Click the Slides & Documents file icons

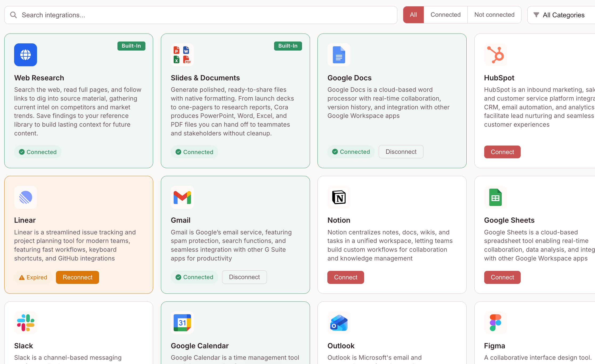point(182,55)
